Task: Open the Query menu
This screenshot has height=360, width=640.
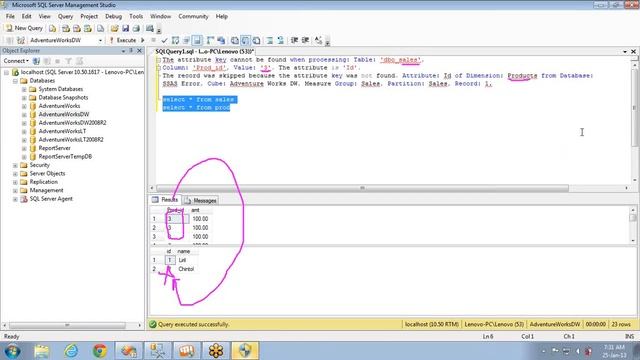Action: pos(65,16)
